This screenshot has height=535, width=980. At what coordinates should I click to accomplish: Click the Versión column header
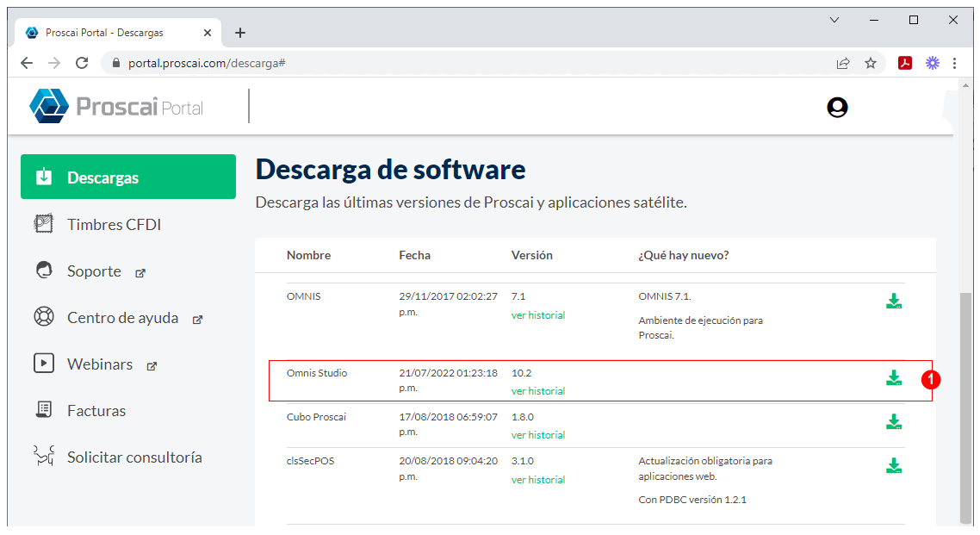tap(532, 255)
